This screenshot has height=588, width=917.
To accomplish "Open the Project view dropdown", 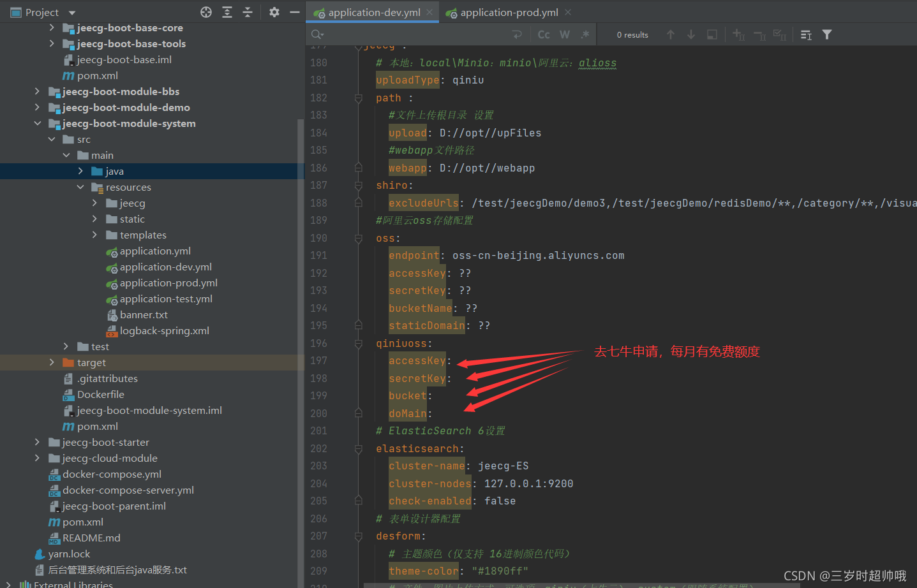I will click(72, 12).
